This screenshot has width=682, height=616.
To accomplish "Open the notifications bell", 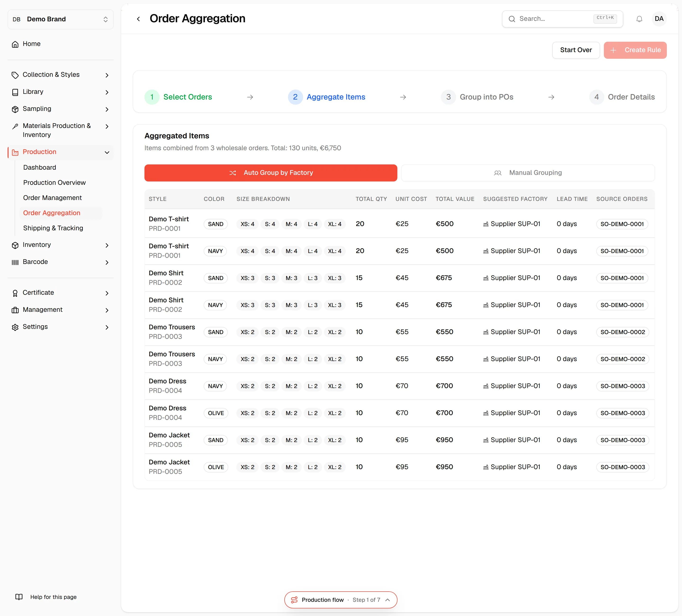I will click(x=639, y=19).
